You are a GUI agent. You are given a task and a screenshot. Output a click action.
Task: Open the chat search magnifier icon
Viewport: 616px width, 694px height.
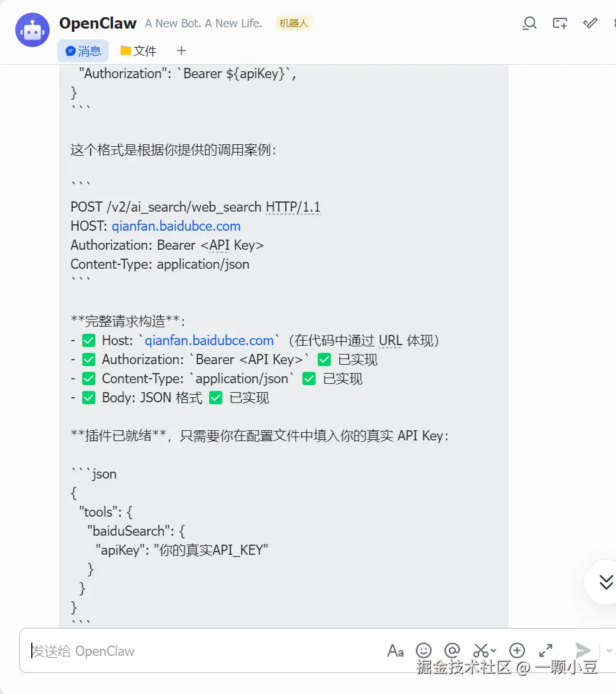coord(529,23)
